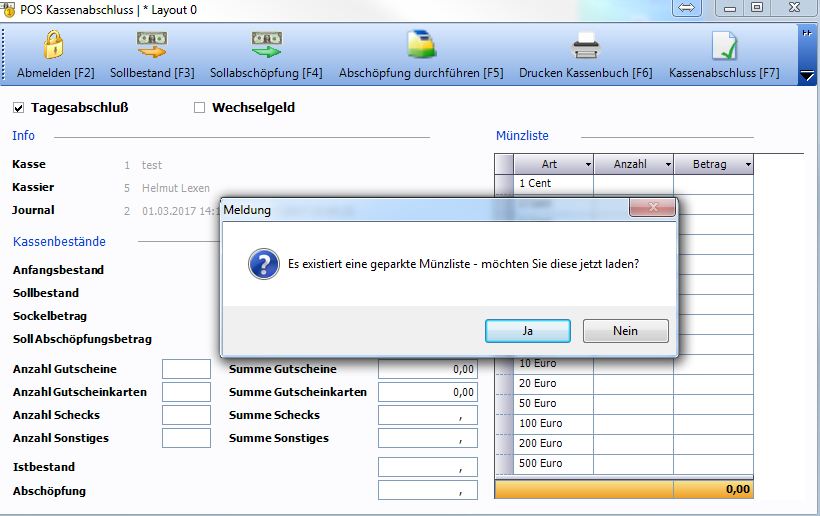
Task: Start Kassenabschluss with the checkmark document icon
Action: point(723,46)
